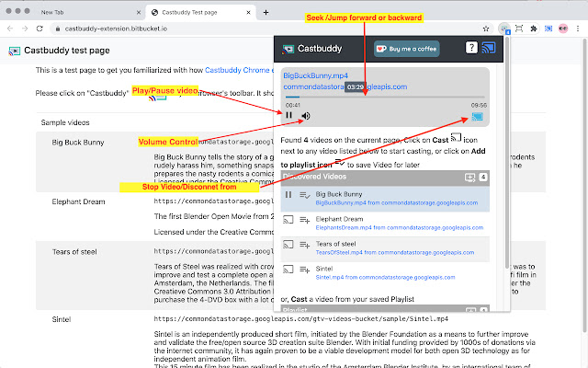Open a new browser tab with plus button
The width and height of the screenshot is (588, 368).
[x=266, y=12]
